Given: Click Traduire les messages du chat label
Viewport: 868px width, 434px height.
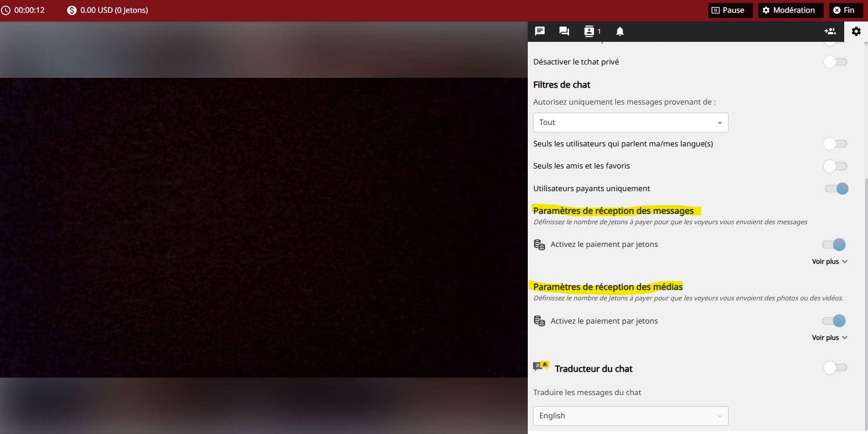Looking at the screenshot, I should tap(587, 393).
